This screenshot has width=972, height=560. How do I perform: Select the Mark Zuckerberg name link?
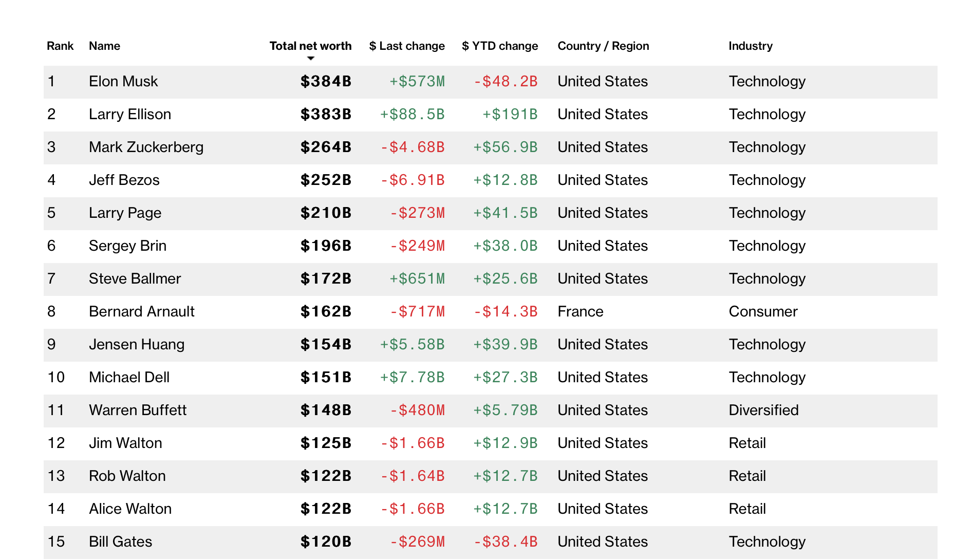(146, 147)
